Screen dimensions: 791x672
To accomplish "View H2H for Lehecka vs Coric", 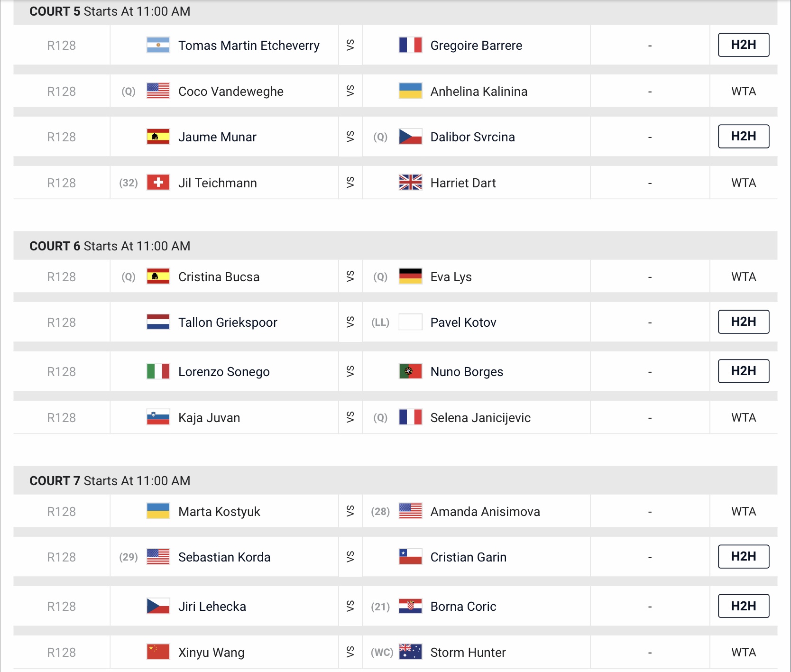I will click(x=743, y=606).
